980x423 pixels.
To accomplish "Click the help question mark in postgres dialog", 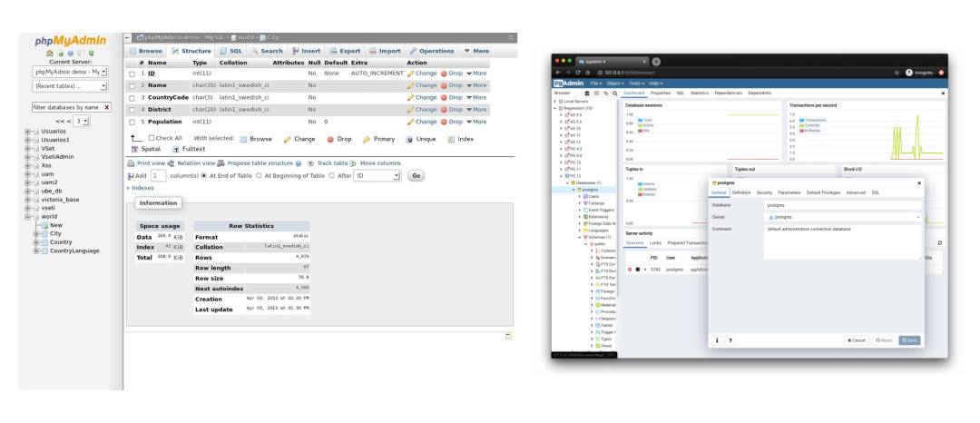I will click(730, 340).
